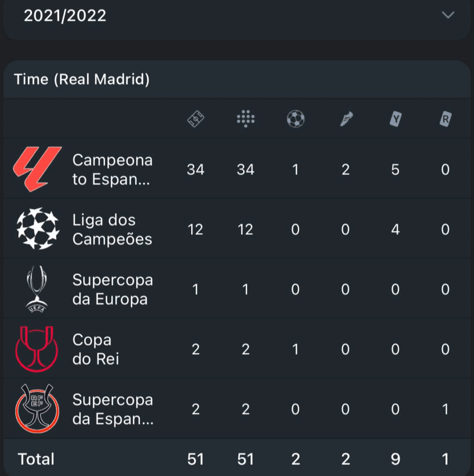Click the goals soccer ball icon
Viewport: 474px width, 476px height.
point(295,119)
